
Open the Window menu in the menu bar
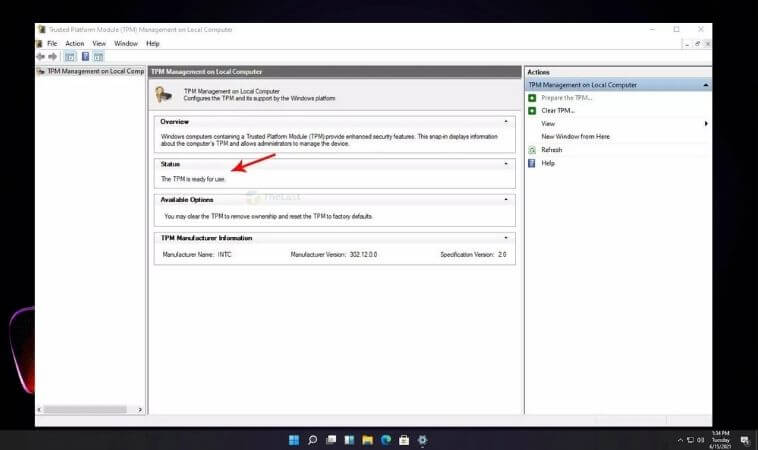click(126, 44)
